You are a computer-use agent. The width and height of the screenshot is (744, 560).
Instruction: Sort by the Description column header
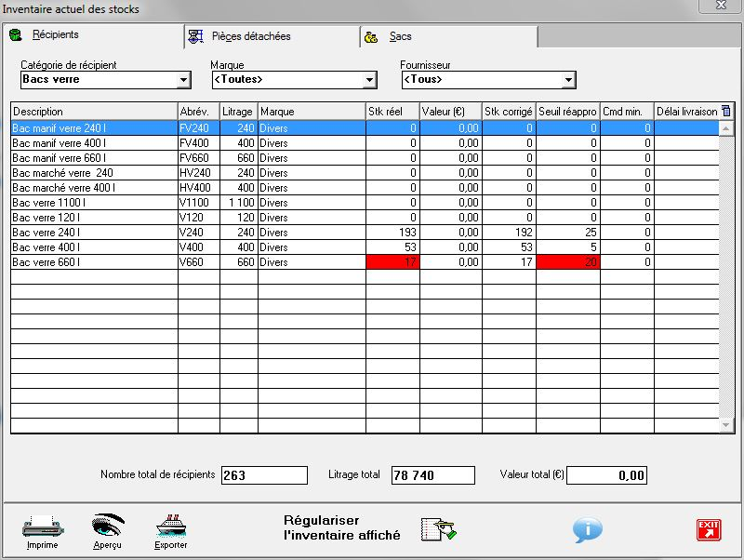pos(93,112)
